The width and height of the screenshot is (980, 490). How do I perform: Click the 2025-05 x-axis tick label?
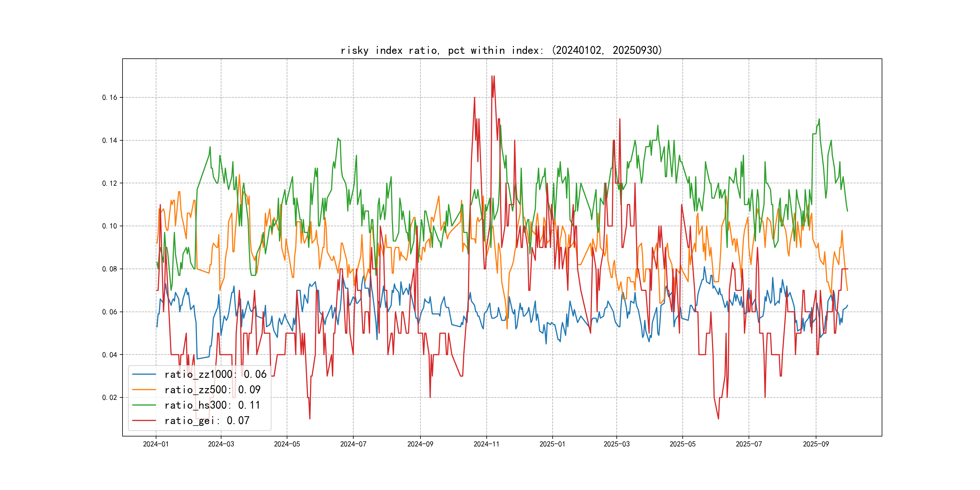pyautogui.click(x=682, y=444)
